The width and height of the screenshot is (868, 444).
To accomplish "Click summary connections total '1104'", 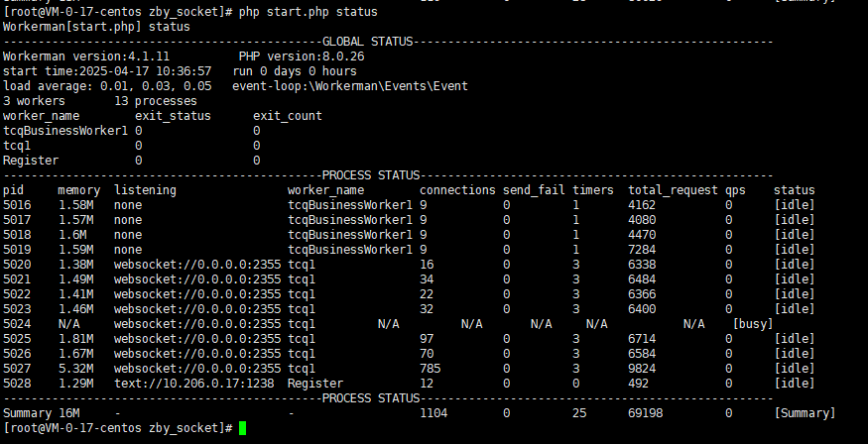I will (x=434, y=413).
